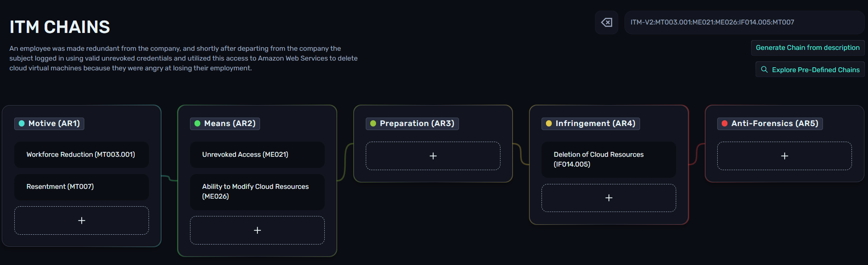This screenshot has height=265, width=868.
Task: Select the Workforce Reduction (MT003.001) card
Action: (82, 155)
